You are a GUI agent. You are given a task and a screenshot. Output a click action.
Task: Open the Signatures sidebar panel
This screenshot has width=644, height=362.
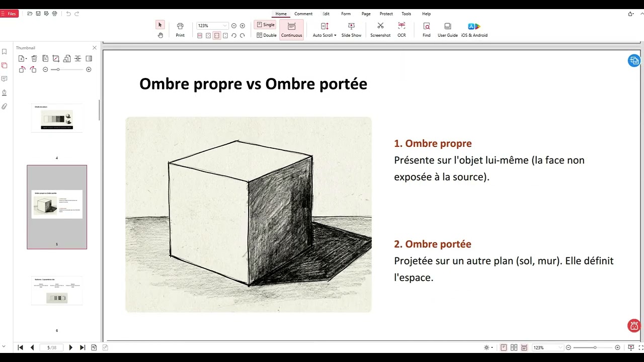click(4, 93)
